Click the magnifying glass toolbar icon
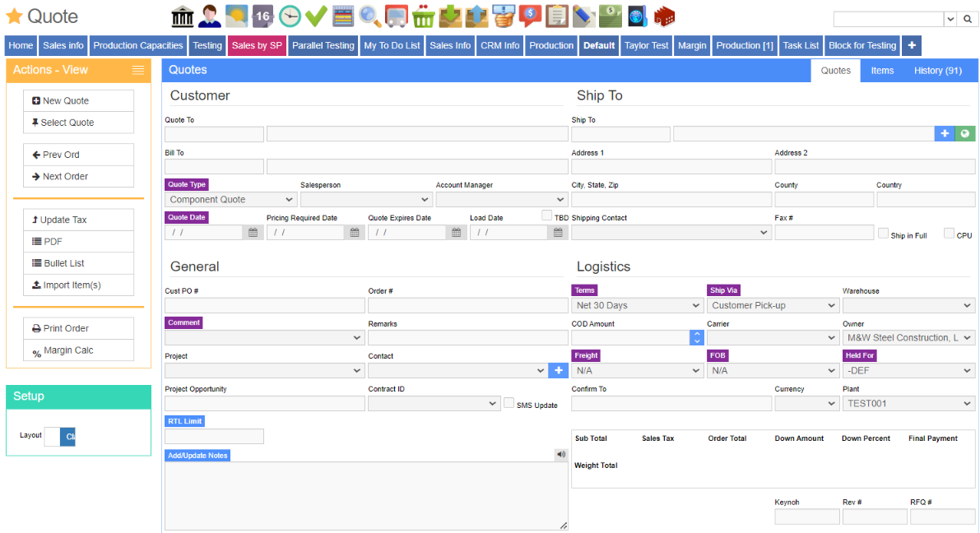 [x=369, y=16]
